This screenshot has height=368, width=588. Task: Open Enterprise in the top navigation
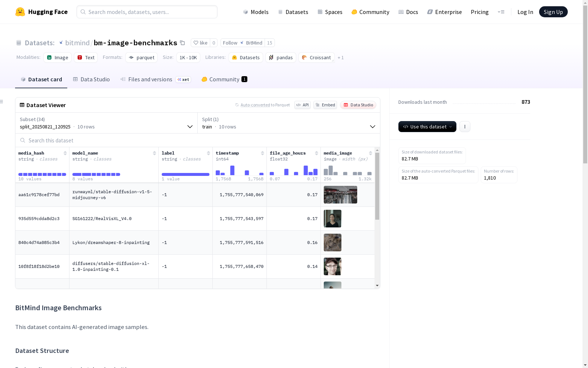pyautogui.click(x=445, y=12)
